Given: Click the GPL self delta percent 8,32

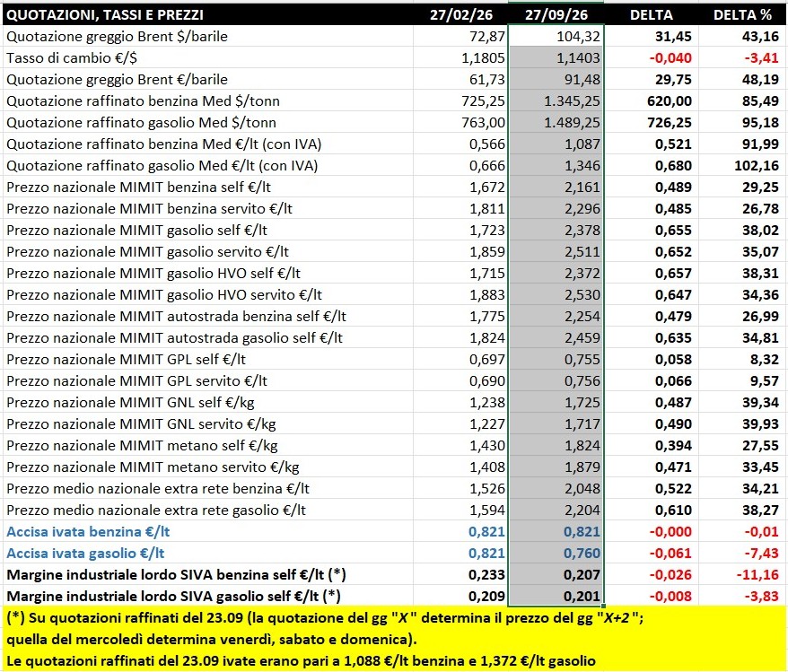Looking at the screenshot, I should pyautogui.click(x=742, y=359).
